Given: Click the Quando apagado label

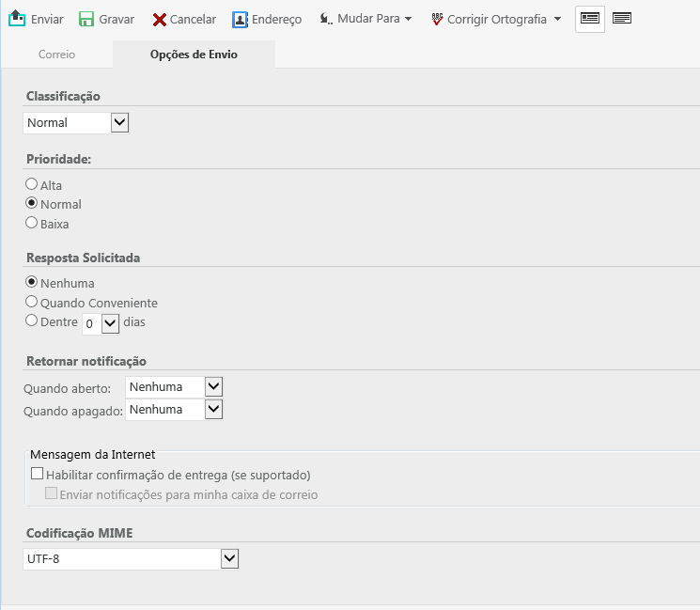Looking at the screenshot, I should click(73, 411).
